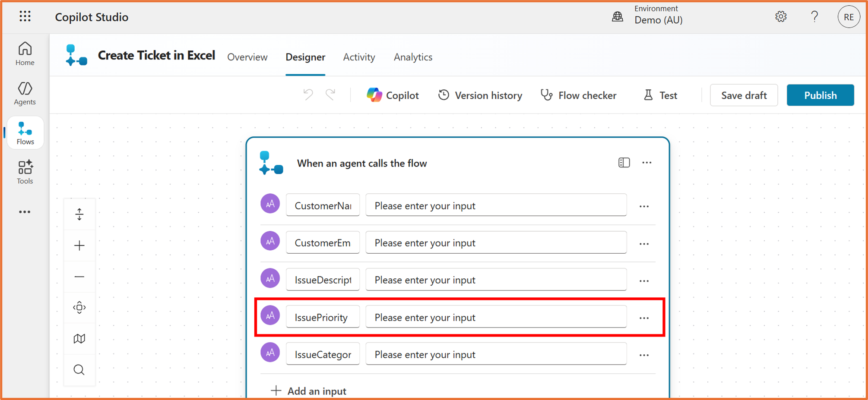The height and width of the screenshot is (400, 868).
Task: Open the Analytics tab
Action: [413, 57]
